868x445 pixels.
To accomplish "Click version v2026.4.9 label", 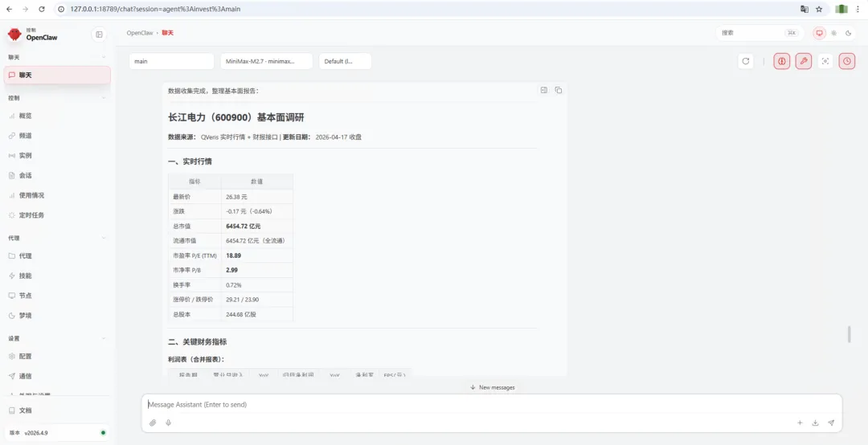I will [36, 433].
